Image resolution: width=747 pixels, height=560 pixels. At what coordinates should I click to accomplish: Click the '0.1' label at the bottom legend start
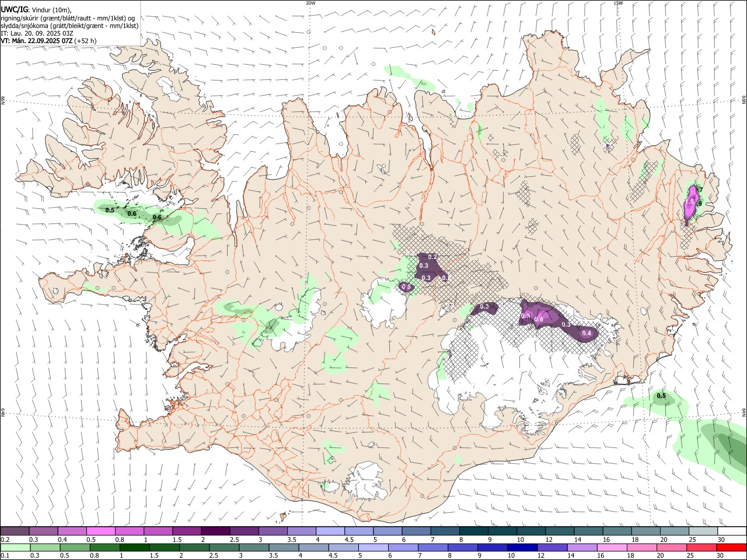click(x=6, y=556)
